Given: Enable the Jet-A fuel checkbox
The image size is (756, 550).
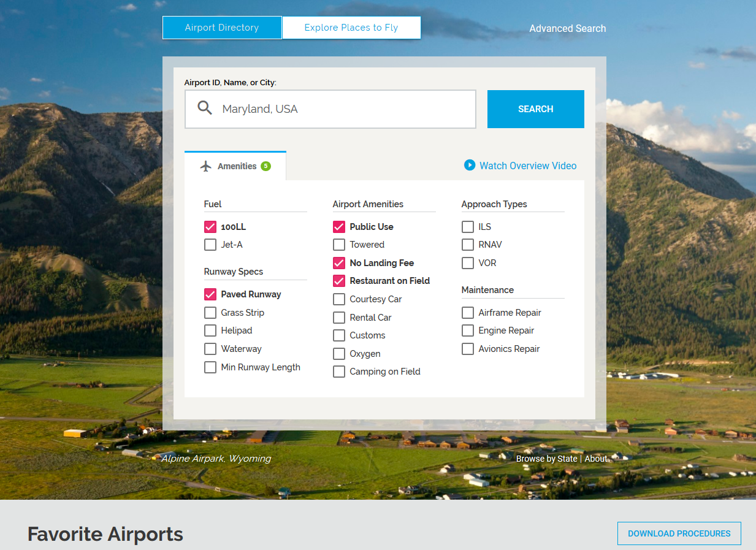Looking at the screenshot, I should coord(210,245).
